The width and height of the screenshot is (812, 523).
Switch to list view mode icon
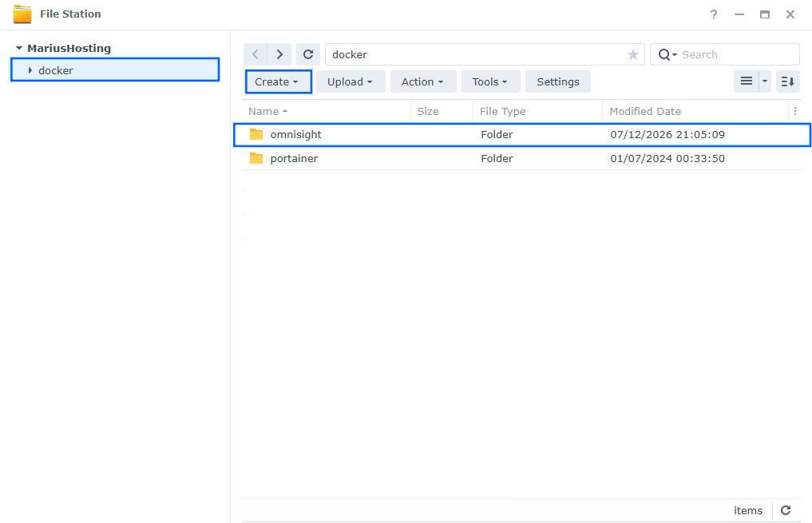[747, 81]
